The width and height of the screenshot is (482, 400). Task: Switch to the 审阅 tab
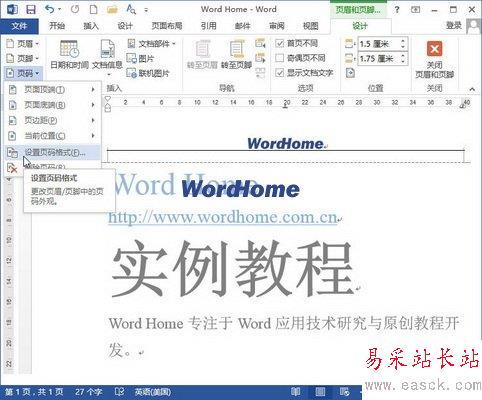tap(277, 26)
